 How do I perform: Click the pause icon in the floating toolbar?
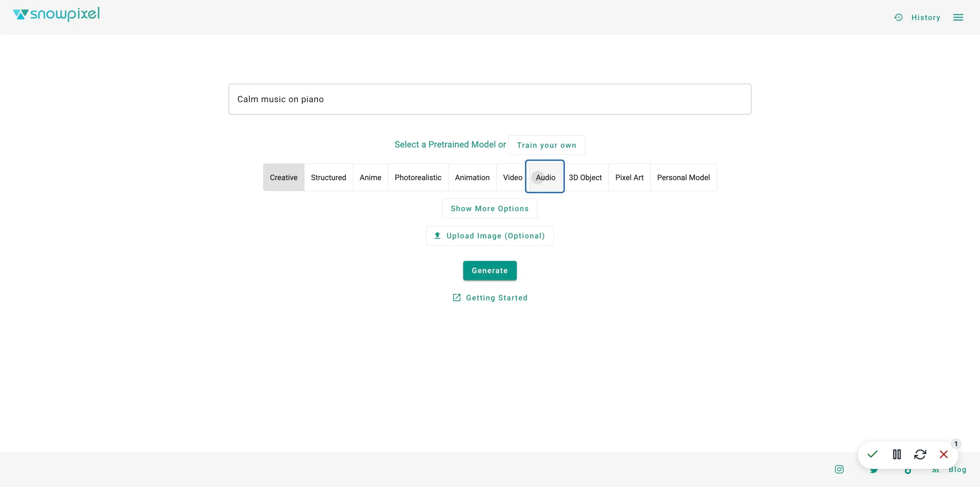click(897, 454)
